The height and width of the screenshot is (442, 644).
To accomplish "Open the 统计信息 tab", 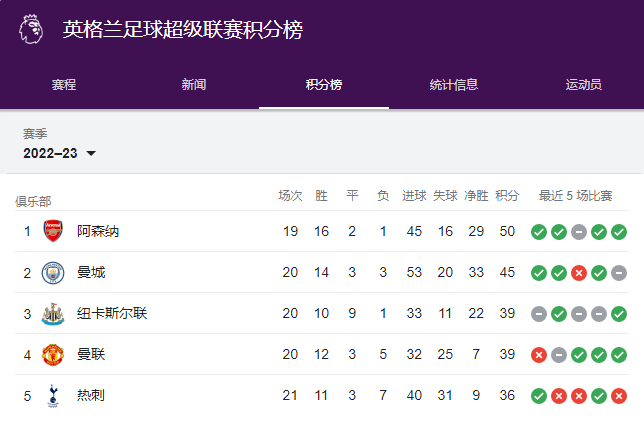I will point(453,85).
